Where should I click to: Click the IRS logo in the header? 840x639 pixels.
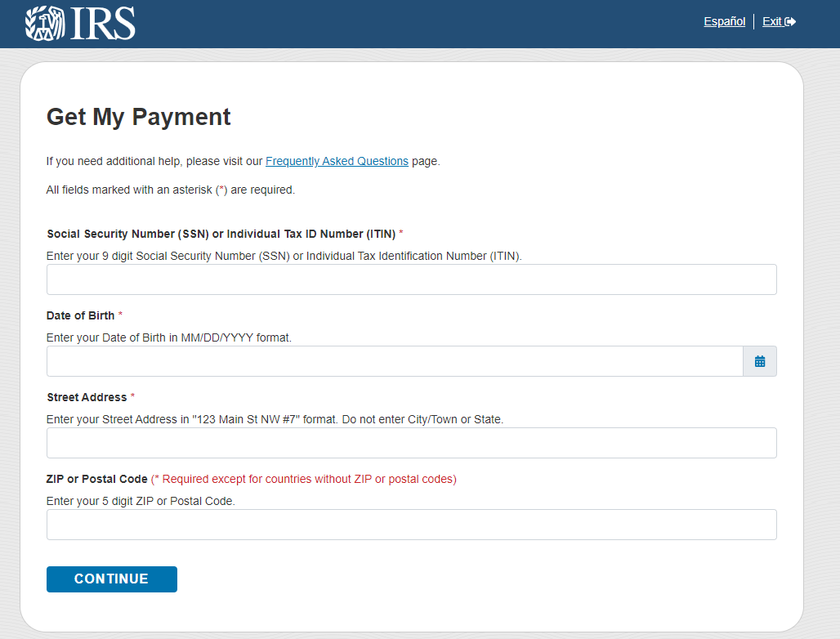(x=80, y=23)
